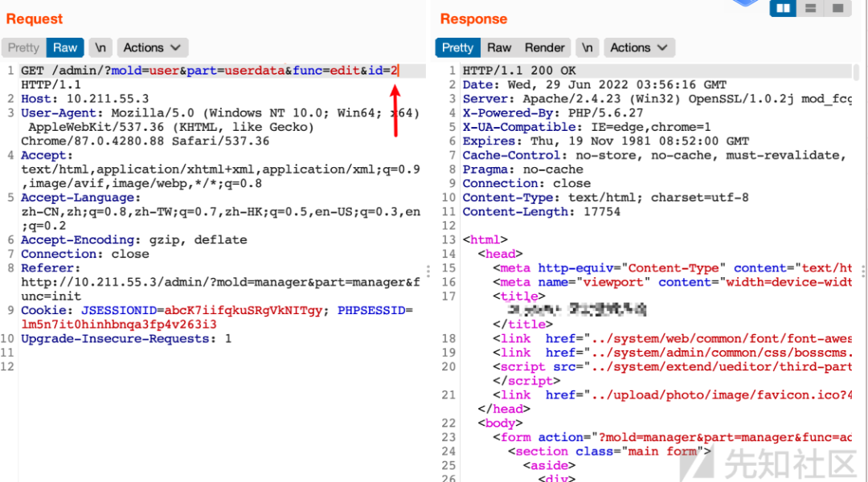Screen dimensions: 868x482
Task: Click the 'Content-Length: 17754' header
Action: click(542, 212)
